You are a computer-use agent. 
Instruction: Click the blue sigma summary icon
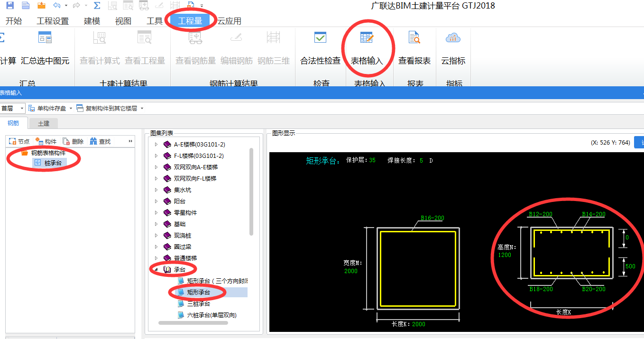(x=97, y=6)
